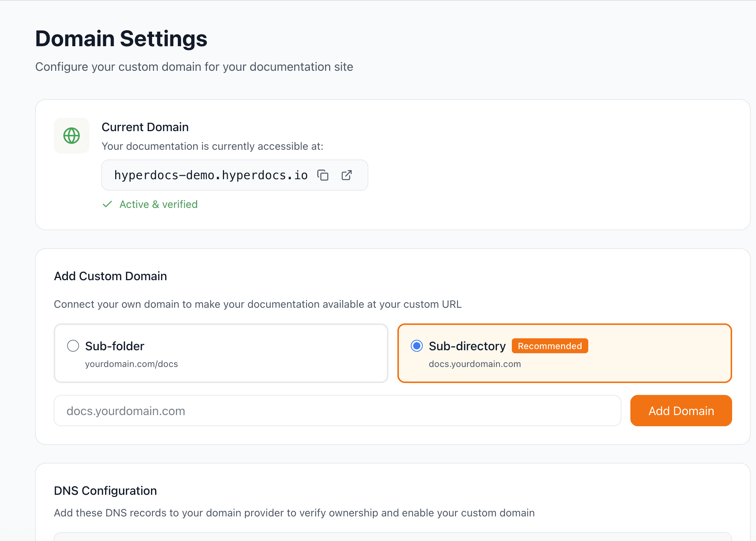Click the green globe icon
This screenshot has width=756, height=541.
point(72,136)
